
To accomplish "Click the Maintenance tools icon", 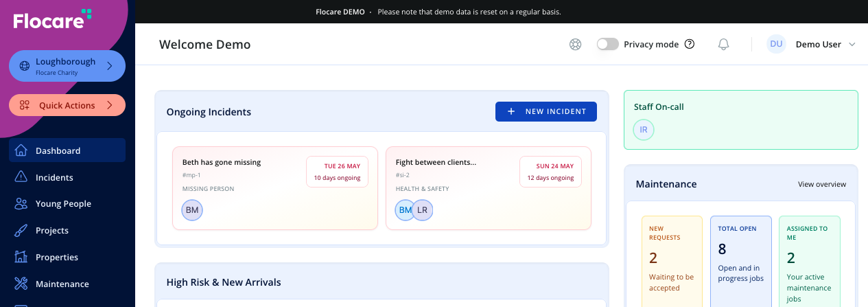I will (x=21, y=284).
